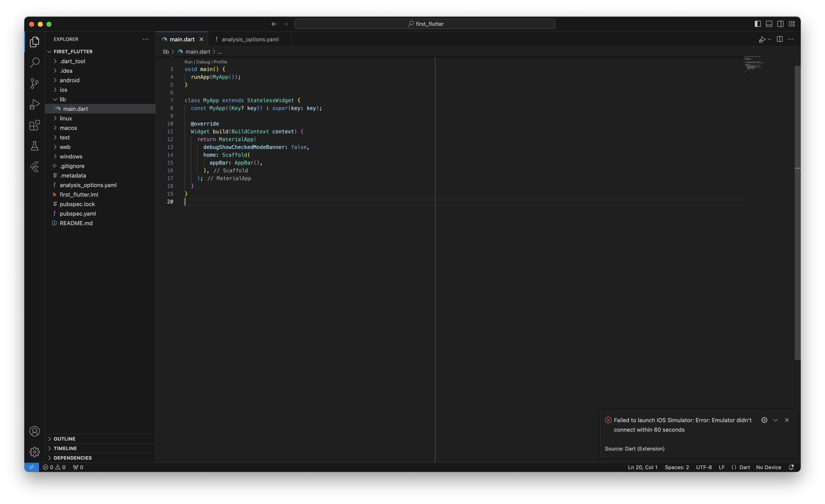825x504 pixels.
Task: Close the iOS Simulator error notification
Action: click(x=787, y=420)
